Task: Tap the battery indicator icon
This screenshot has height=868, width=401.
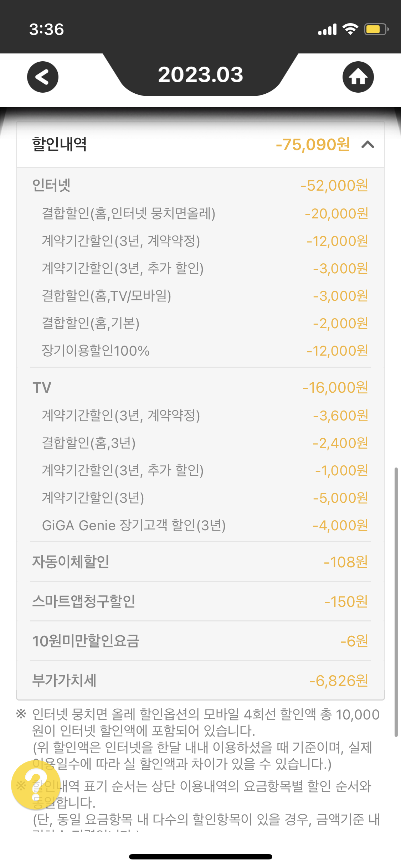Action: 376,29
